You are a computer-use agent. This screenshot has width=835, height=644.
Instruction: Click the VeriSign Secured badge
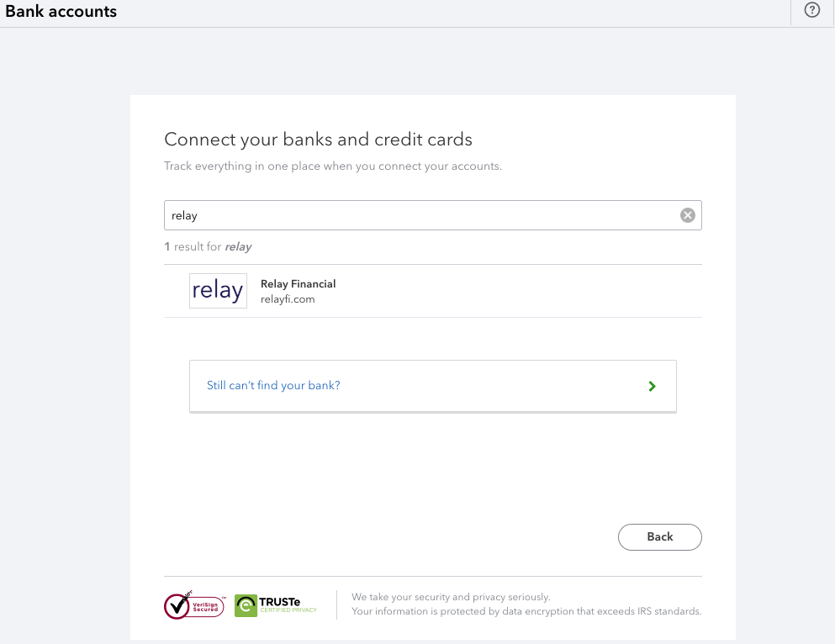click(194, 605)
